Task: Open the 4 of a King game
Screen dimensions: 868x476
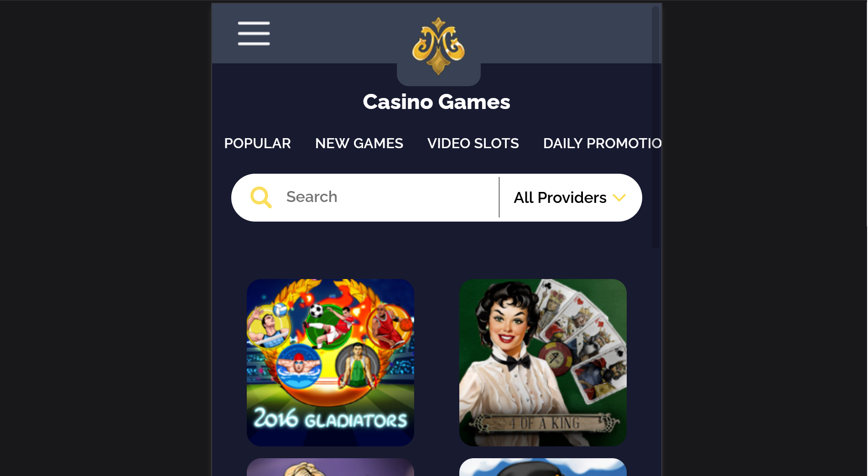Action: click(x=543, y=362)
